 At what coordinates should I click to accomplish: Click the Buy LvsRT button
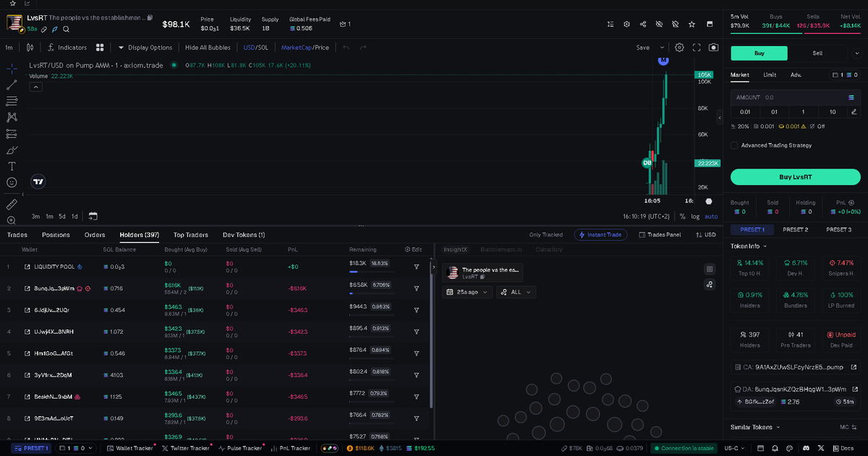tap(795, 177)
